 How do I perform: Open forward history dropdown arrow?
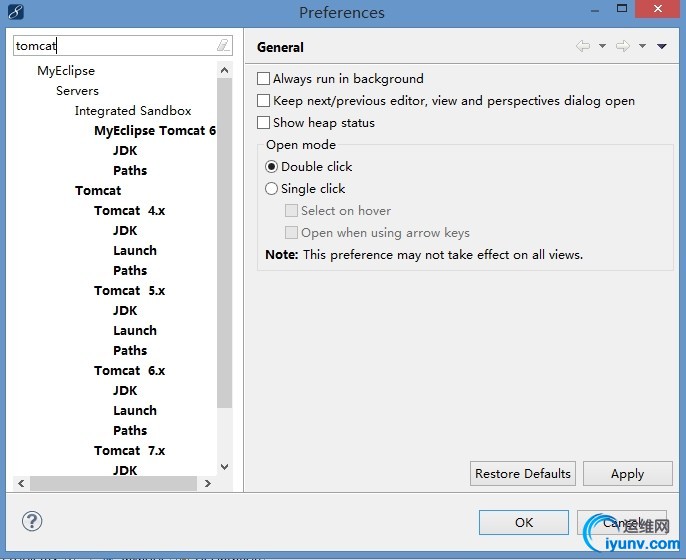click(x=642, y=46)
